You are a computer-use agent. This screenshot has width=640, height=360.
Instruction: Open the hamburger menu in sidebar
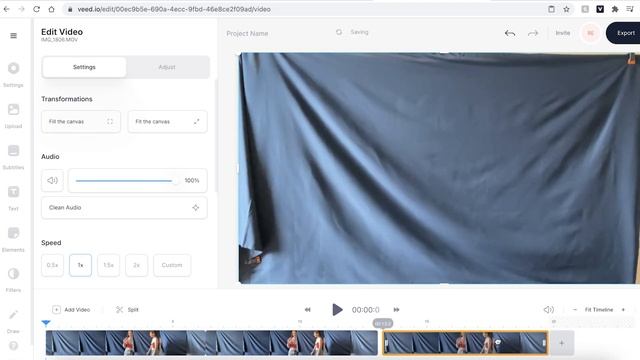coord(13,36)
